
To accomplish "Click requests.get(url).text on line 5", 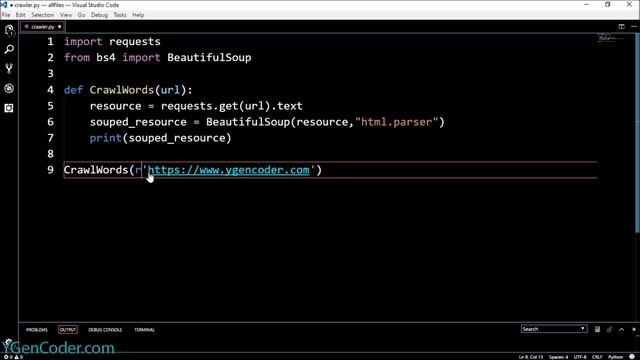I will tap(231, 106).
